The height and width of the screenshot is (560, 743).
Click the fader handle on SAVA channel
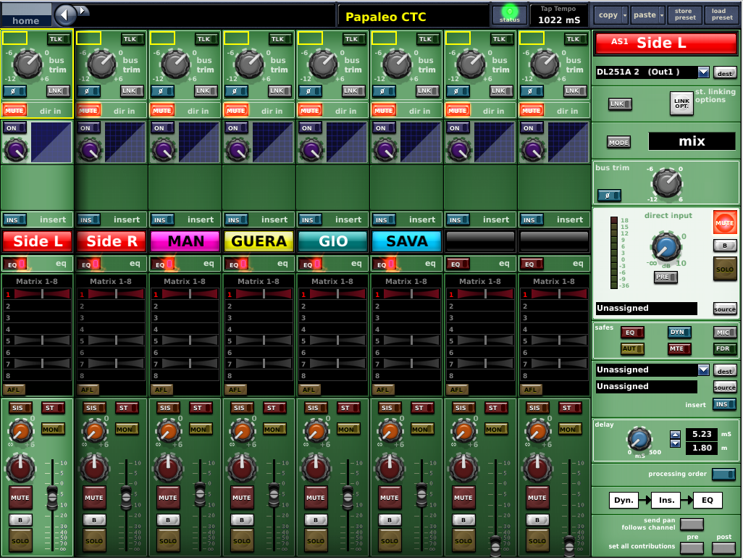pos(421,496)
